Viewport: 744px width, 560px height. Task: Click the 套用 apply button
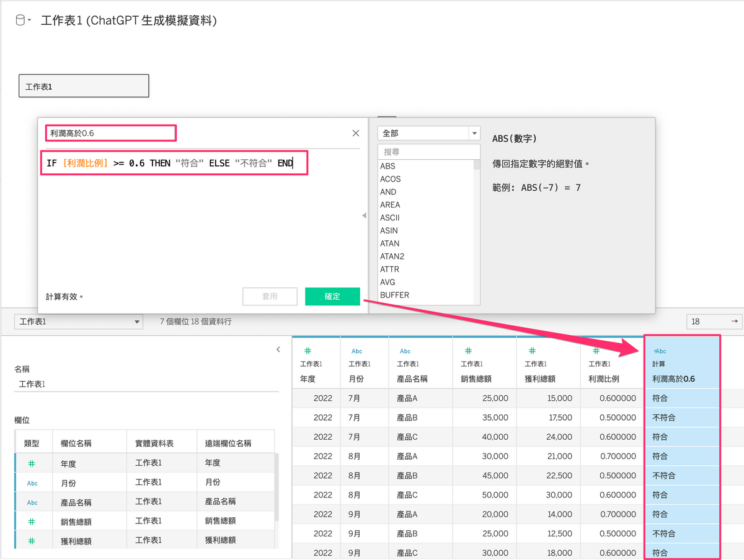tap(270, 297)
